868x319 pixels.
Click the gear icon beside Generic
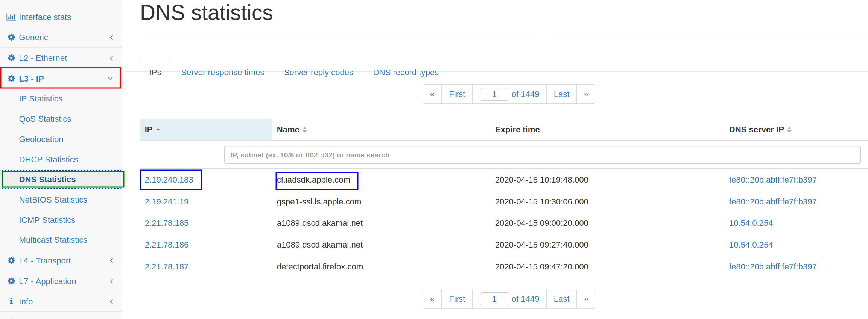click(11, 37)
